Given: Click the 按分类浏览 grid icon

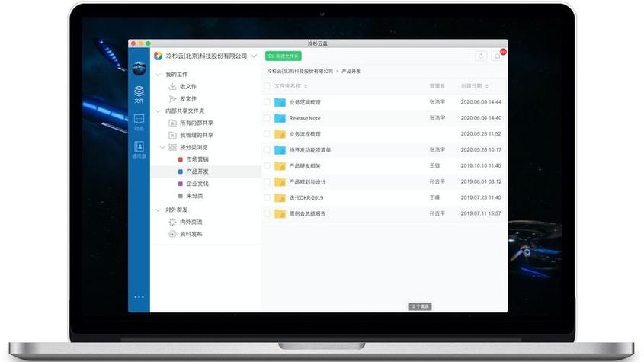Looking at the screenshot, I should click(x=172, y=147).
